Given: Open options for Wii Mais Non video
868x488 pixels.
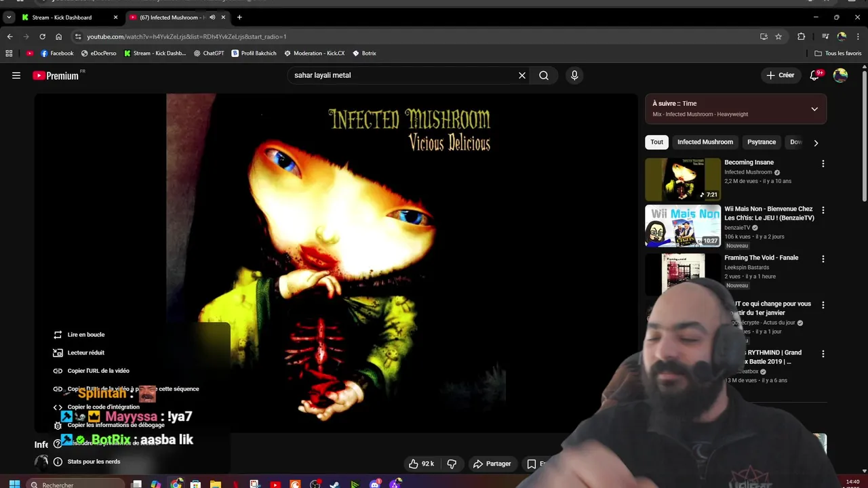Looking at the screenshot, I should (x=823, y=210).
